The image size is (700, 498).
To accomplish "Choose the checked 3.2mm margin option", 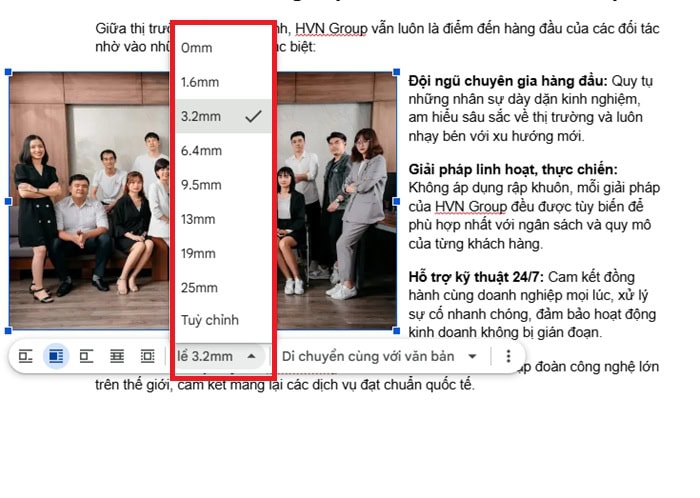I will click(x=223, y=116).
